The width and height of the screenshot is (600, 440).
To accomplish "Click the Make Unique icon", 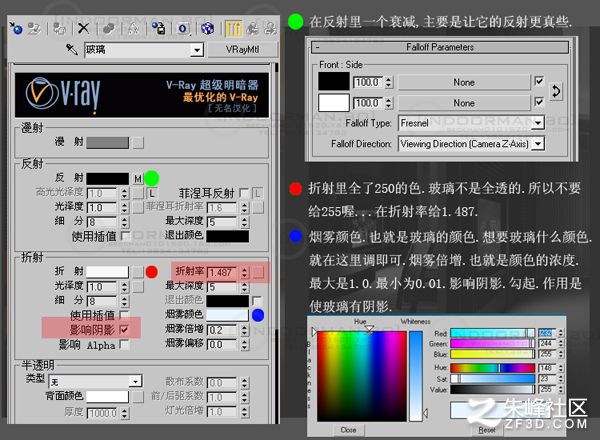I will [133, 29].
